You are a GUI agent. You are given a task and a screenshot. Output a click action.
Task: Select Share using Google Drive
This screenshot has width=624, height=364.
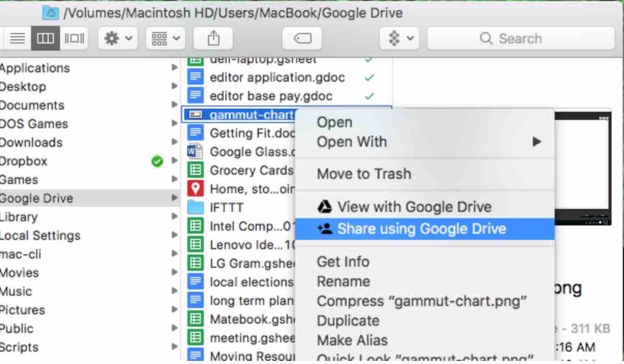click(424, 229)
